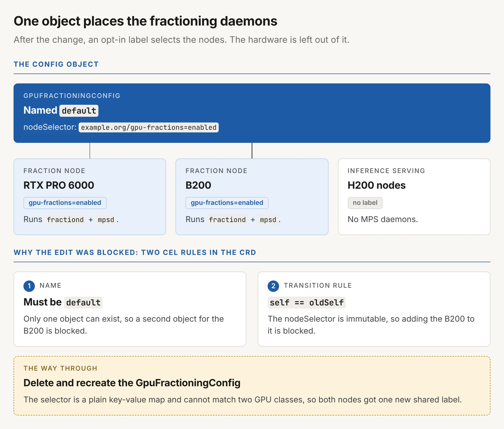Click the "H200 nodes" card title
Screen dimensions: 504x429
[x=376, y=185]
